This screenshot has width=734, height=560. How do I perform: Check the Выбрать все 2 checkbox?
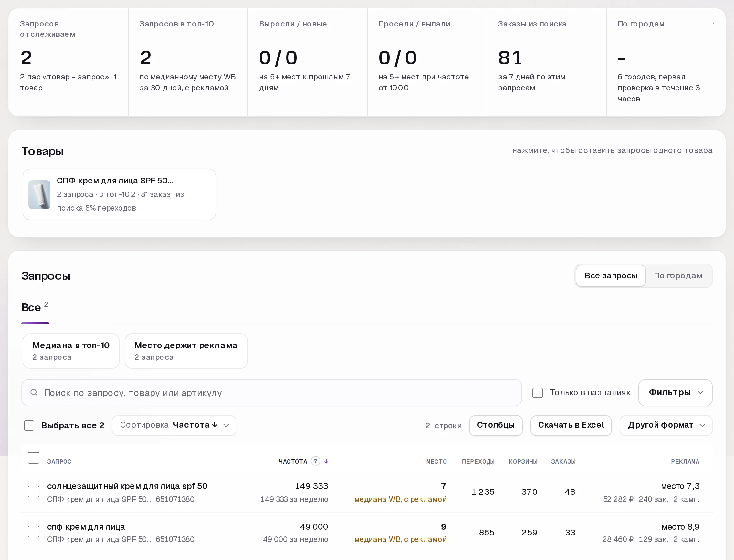pos(29,425)
